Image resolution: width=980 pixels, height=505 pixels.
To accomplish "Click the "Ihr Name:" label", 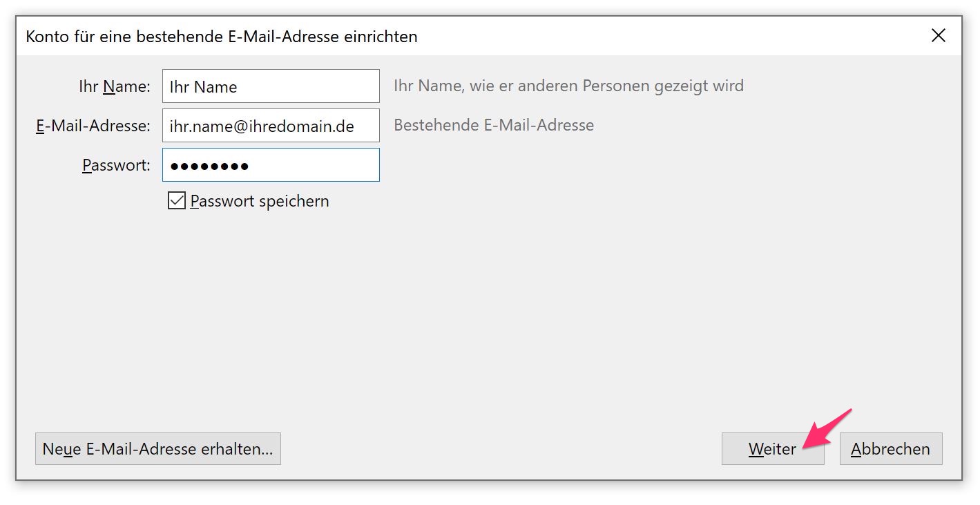I will point(114,86).
